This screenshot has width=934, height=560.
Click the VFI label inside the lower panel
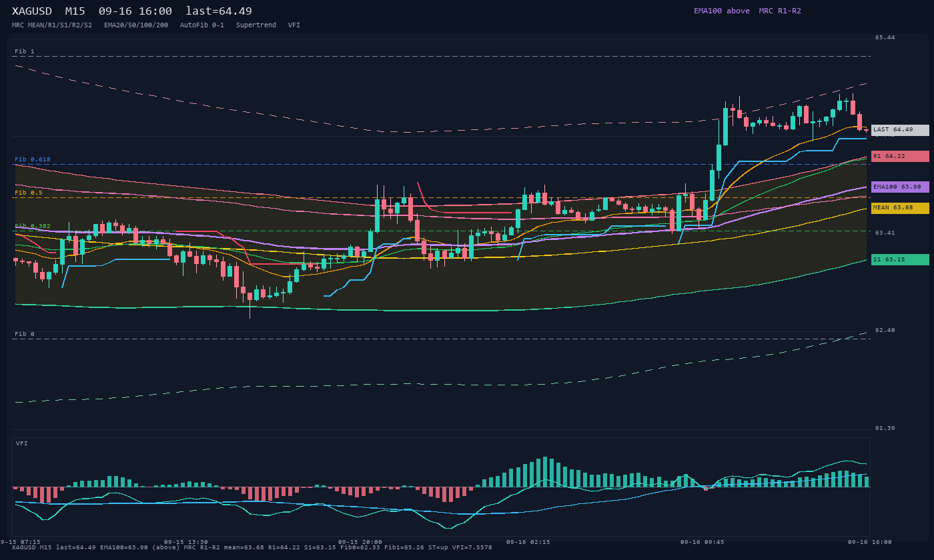point(22,443)
